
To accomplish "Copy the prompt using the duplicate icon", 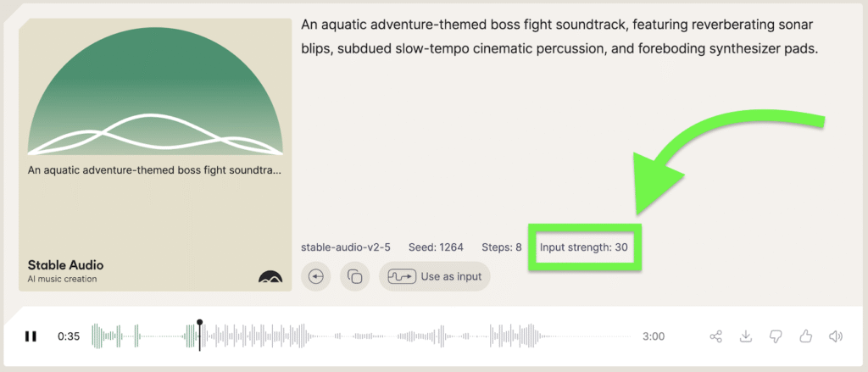I will (355, 277).
